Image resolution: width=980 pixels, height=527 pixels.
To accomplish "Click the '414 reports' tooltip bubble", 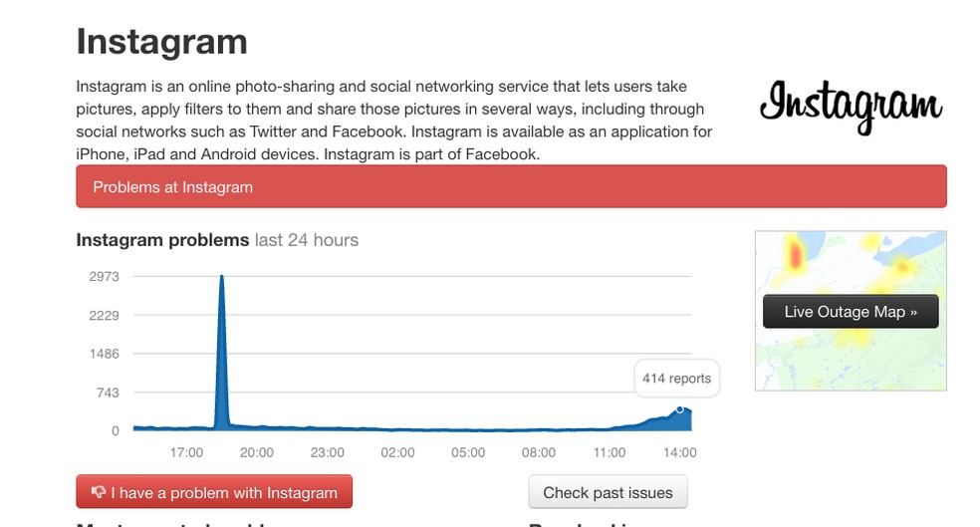I will [x=676, y=379].
